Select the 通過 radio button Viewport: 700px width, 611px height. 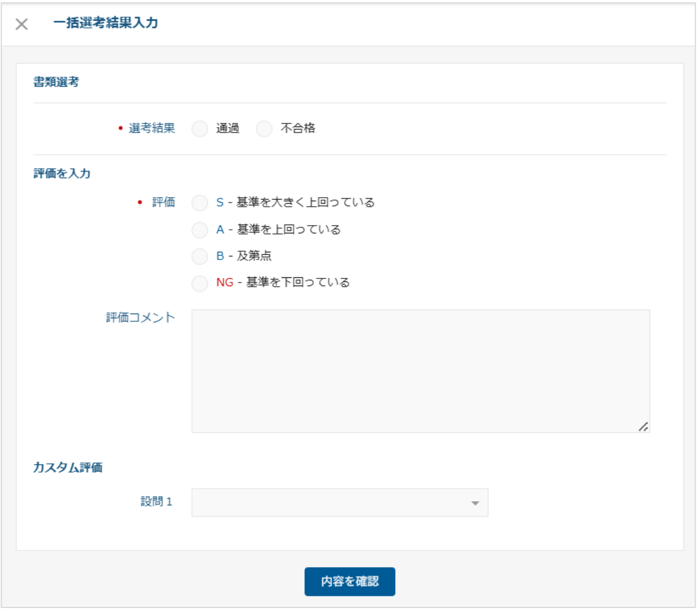click(x=200, y=129)
